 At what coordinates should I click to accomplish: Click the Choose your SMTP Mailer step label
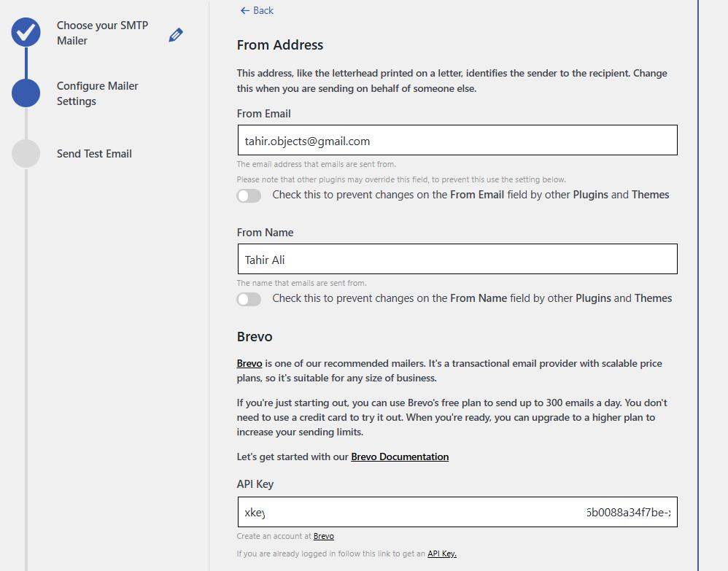click(x=102, y=33)
